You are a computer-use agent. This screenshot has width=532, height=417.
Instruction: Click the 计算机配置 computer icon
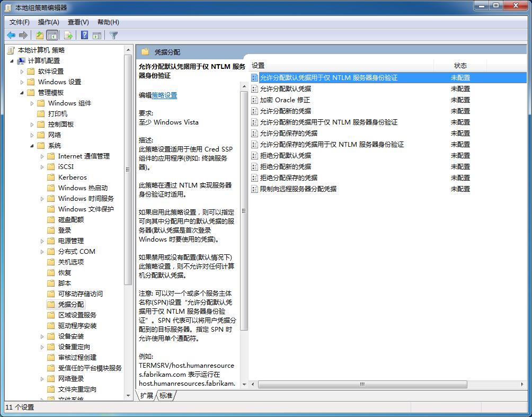click(21, 61)
